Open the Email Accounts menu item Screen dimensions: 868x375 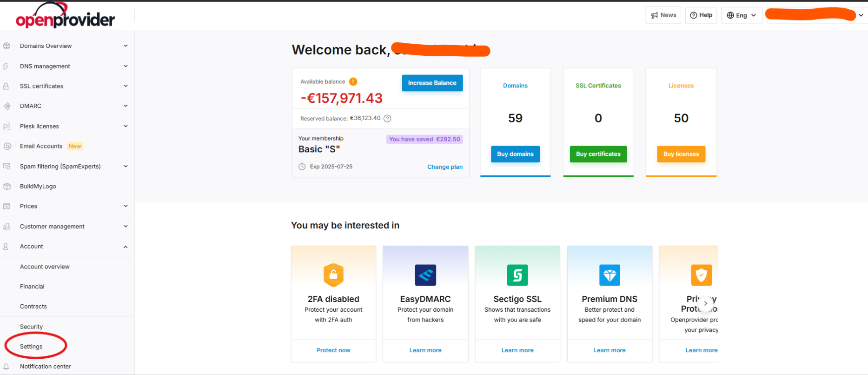[41, 146]
